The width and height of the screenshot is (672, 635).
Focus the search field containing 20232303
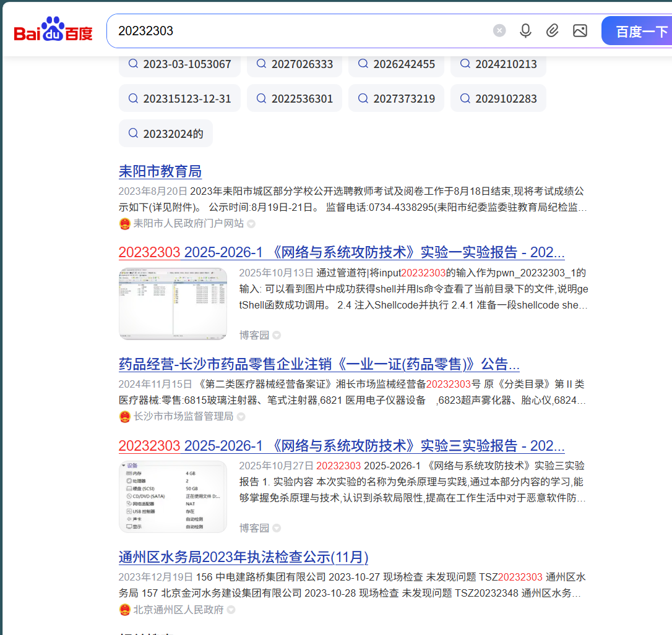click(x=300, y=31)
